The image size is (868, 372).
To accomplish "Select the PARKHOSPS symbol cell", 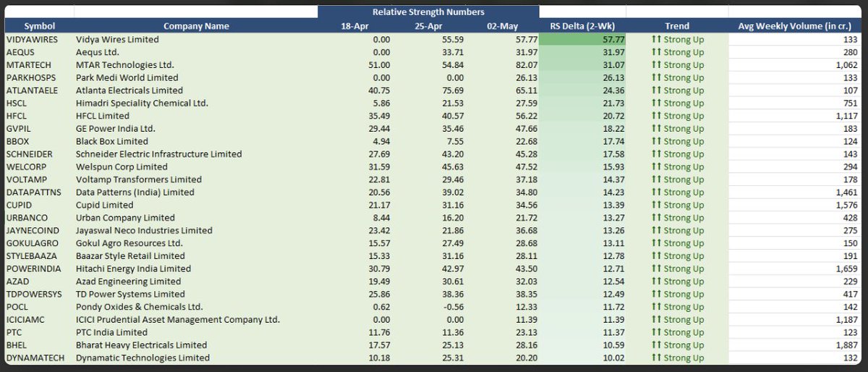I will pyautogui.click(x=30, y=77).
